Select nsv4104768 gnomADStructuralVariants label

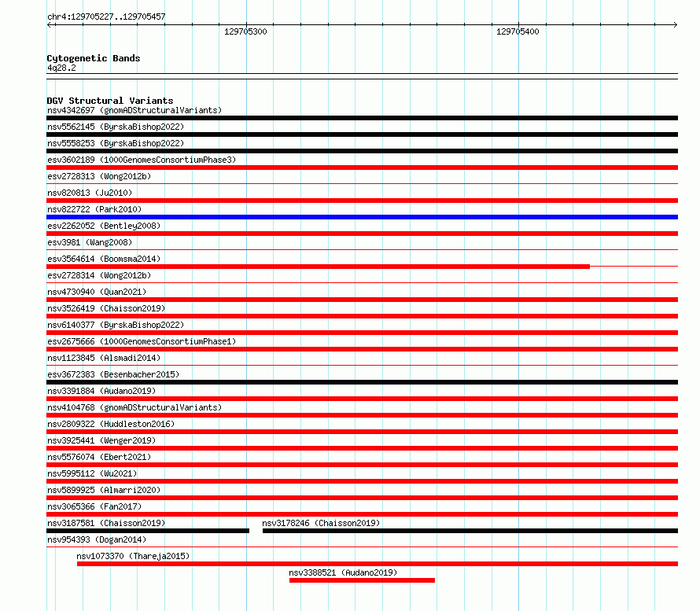point(134,407)
